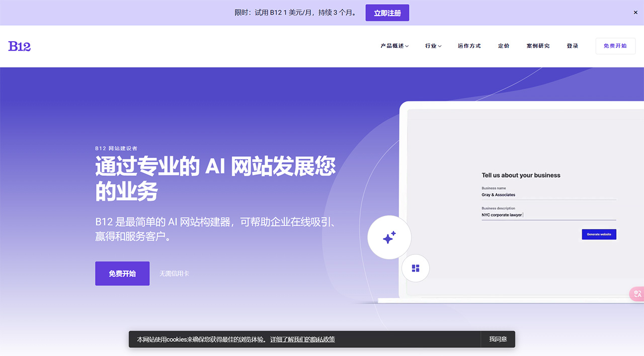Click the grid layout icon in small circle
This screenshot has width=644, height=356.
(415, 268)
